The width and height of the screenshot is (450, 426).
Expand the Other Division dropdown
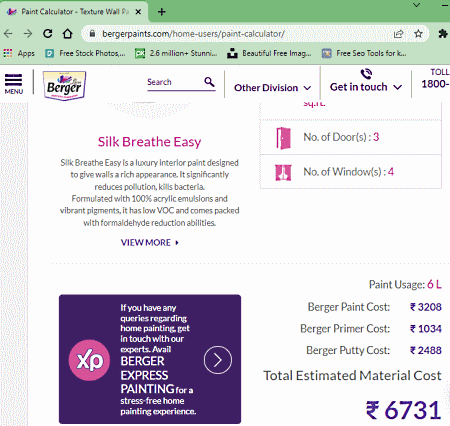tap(272, 88)
